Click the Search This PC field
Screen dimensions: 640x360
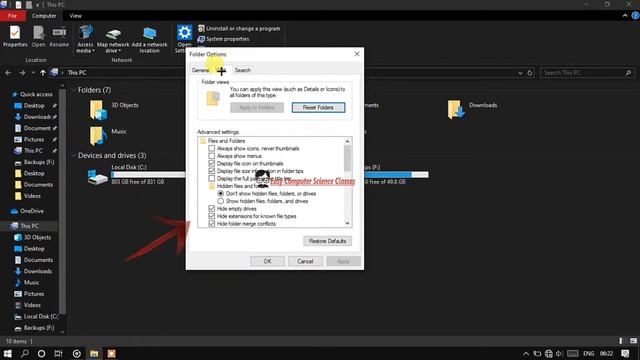587,73
